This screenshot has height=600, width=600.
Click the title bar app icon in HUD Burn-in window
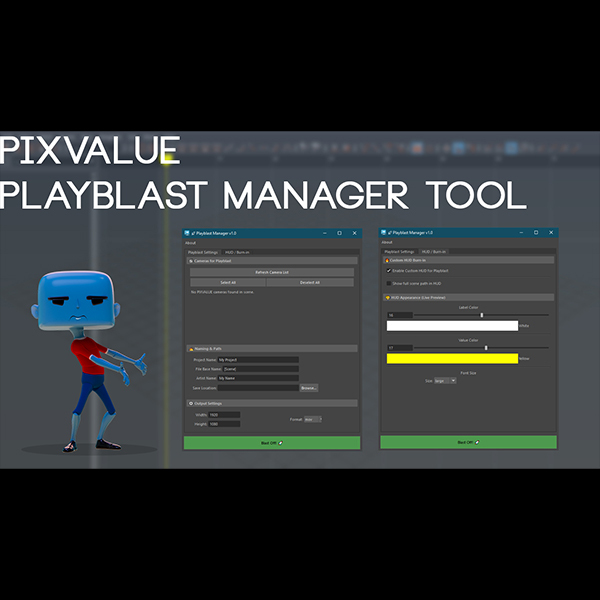coord(383,232)
